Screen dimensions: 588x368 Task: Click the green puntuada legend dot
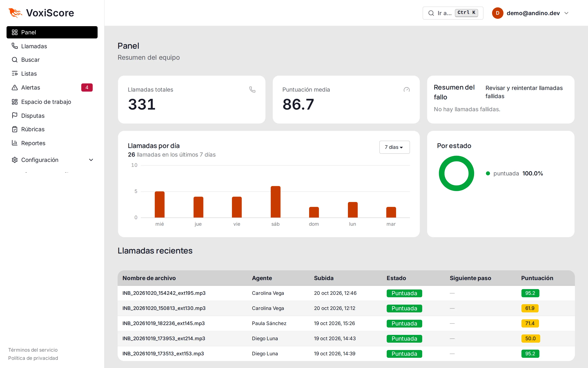488,173
